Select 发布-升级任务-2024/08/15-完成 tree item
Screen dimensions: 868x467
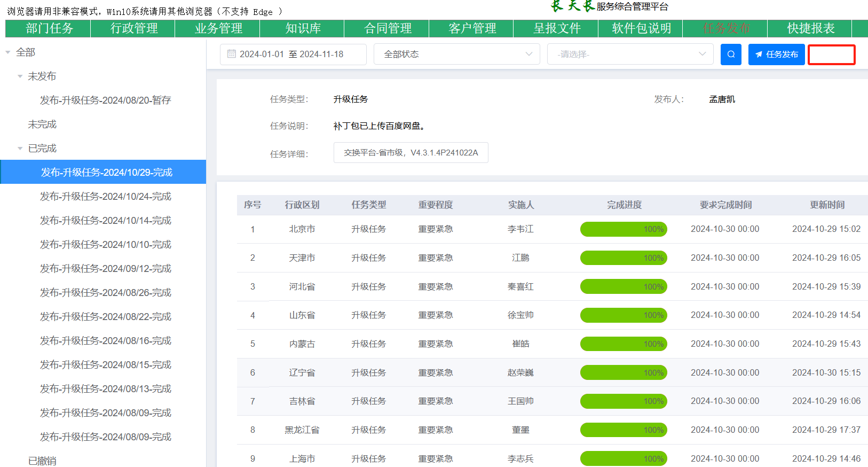(x=105, y=365)
